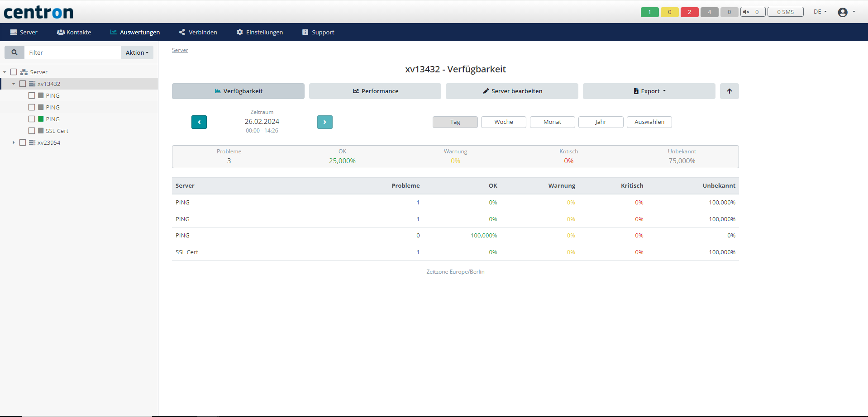The image size is (868, 417).
Task: Click the green status badge showing 1
Action: 649,12
